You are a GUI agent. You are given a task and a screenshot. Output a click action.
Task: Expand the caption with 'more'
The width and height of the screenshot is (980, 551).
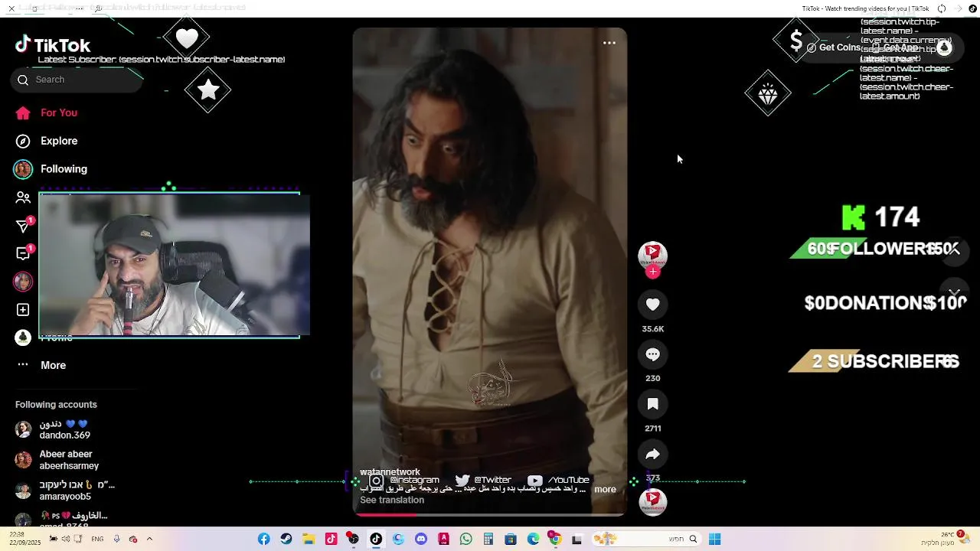tap(605, 490)
